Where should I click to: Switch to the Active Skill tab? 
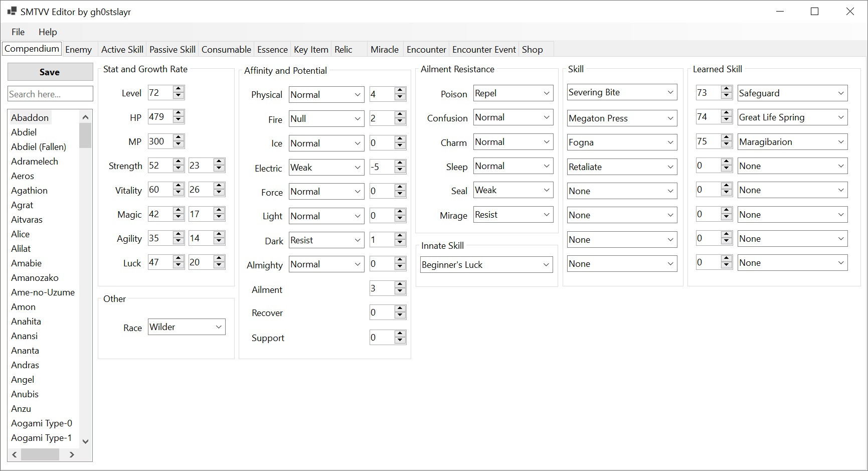[x=122, y=49]
